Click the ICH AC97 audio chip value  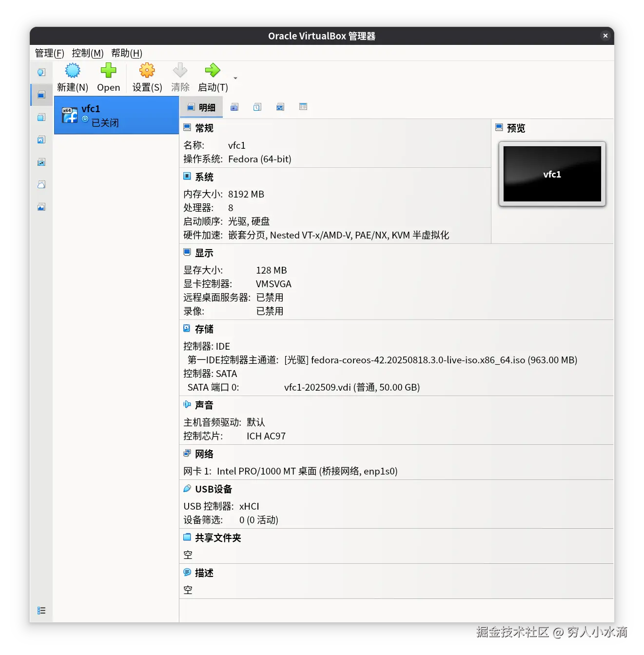[x=266, y=436]
